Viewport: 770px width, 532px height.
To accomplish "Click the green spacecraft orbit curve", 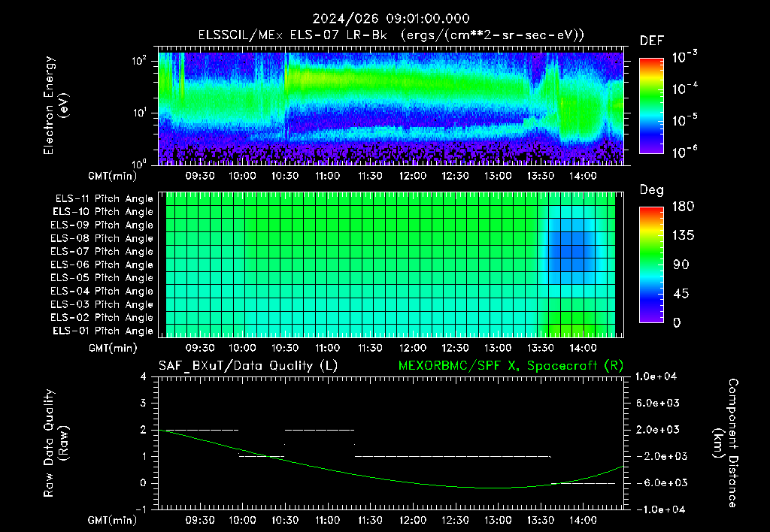I will point(413,483).
